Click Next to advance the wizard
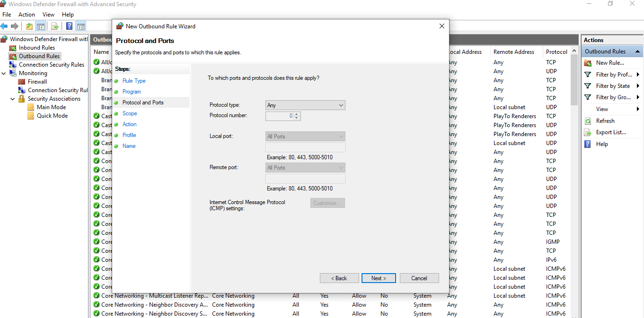This screenshot has height=318, width=644. pyautogui.click(x=379, y=278)
